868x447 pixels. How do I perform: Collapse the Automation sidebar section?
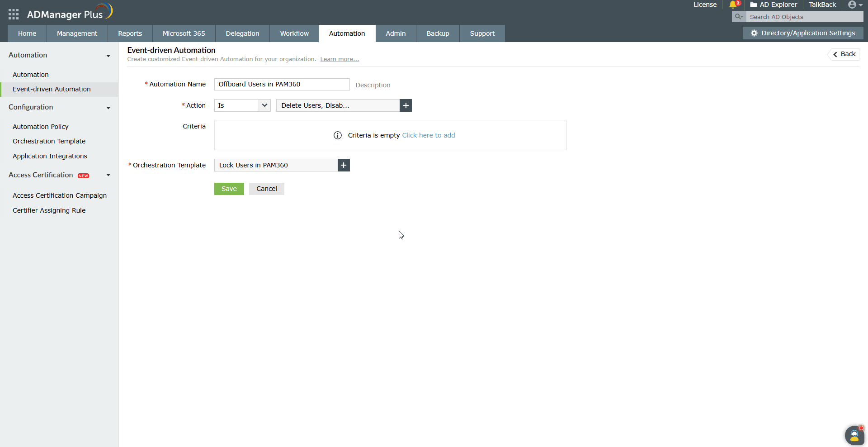[108, 56]
